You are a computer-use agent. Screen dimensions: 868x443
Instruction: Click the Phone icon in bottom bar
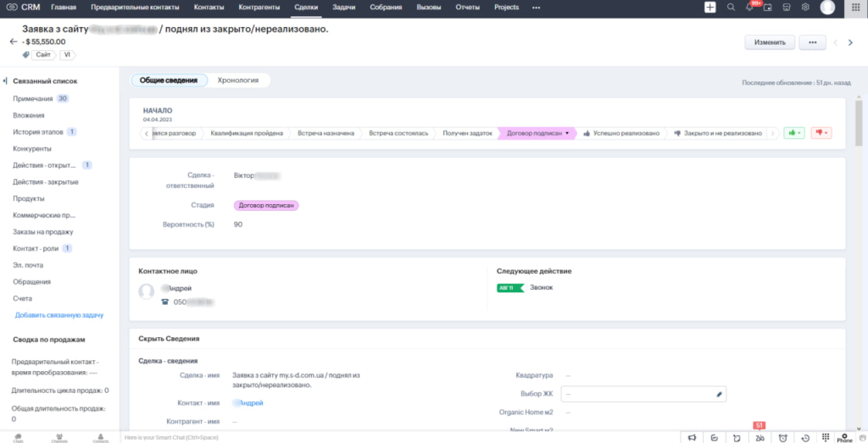point(845,437)
